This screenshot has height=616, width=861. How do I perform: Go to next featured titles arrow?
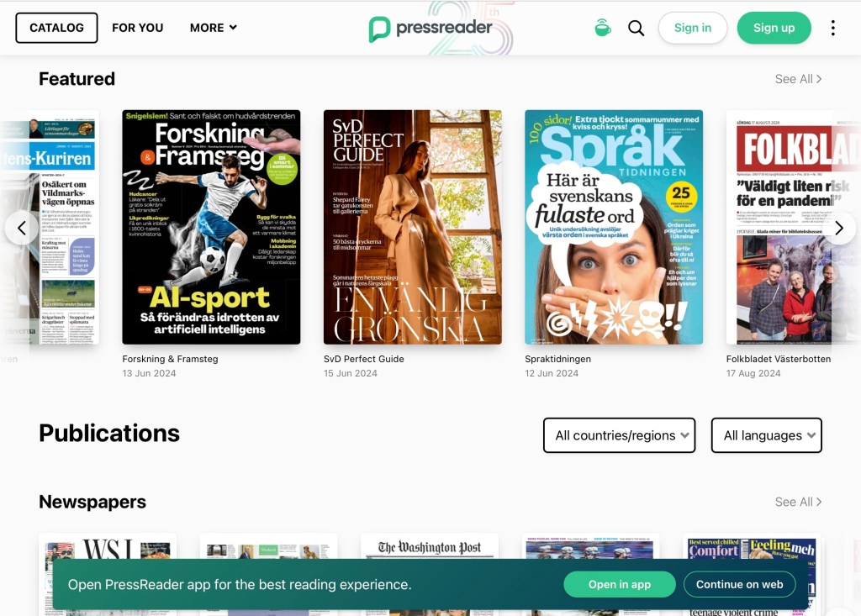pyautogui.click(x=839, y=228)
